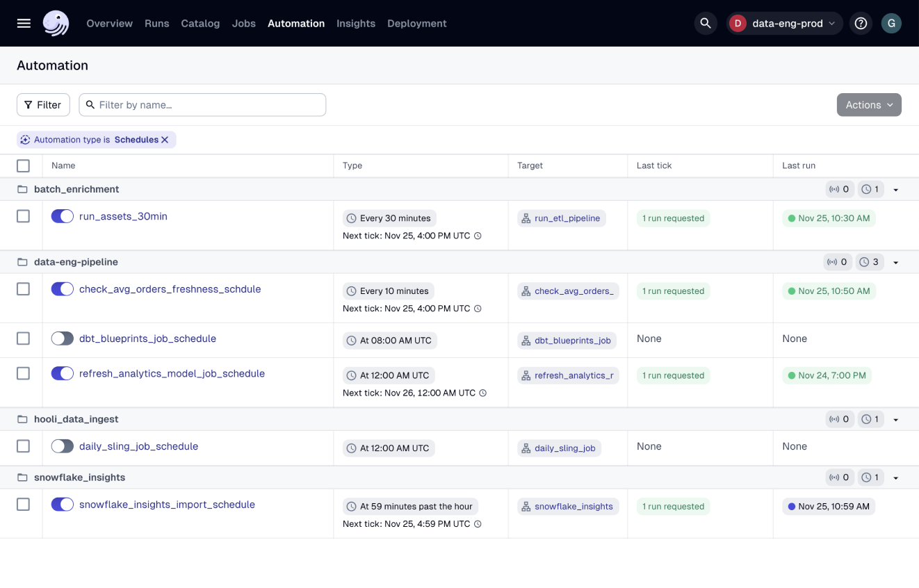Click the job graph icon beside run_etl_pipeline
The width and height of the screenshot is (919, 588).
(x=526, y=218)
